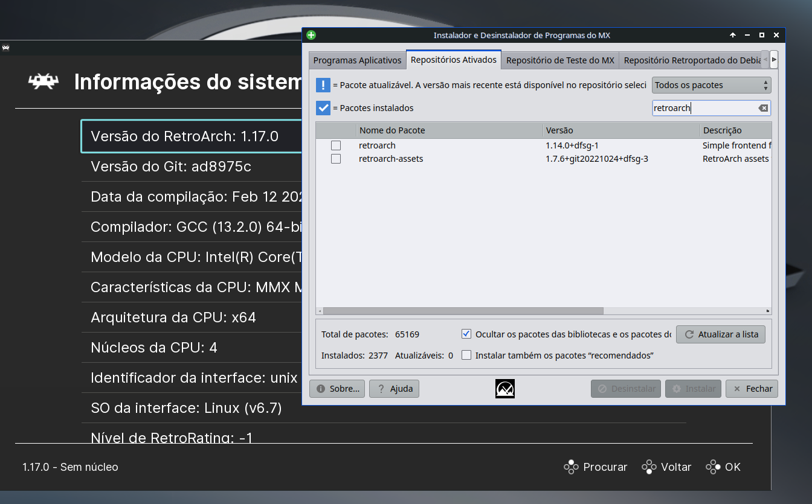The height and width of the screenshot is (504, 812).
Task: Click the horizontal scrollbar of package list
Action: (463, 311)
